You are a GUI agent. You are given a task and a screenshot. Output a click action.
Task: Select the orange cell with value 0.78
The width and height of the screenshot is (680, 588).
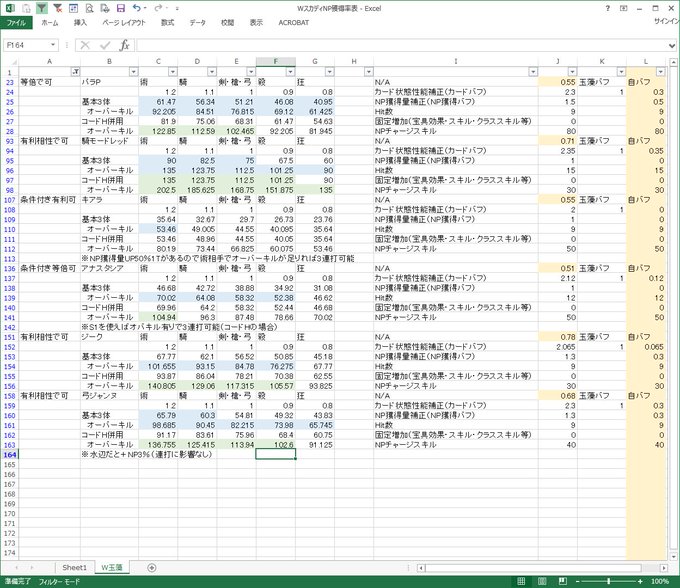[x=558, y=337]
